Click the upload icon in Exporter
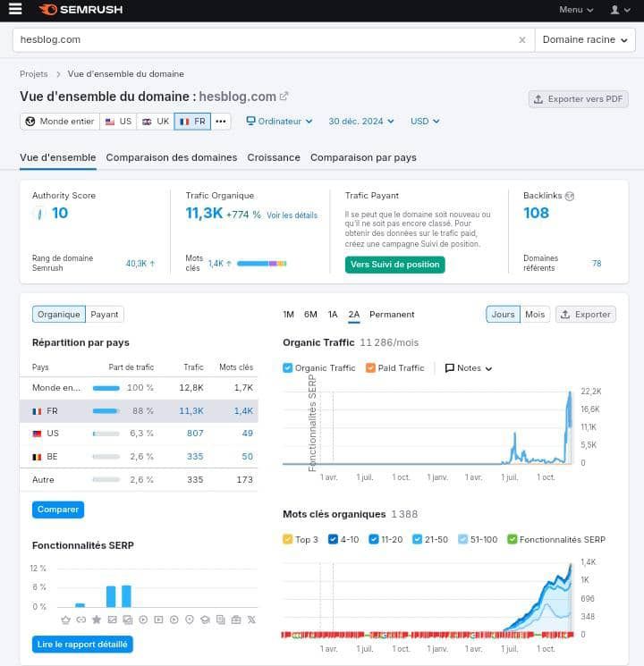This screenshot has height=666, width=644. [565, 315]
